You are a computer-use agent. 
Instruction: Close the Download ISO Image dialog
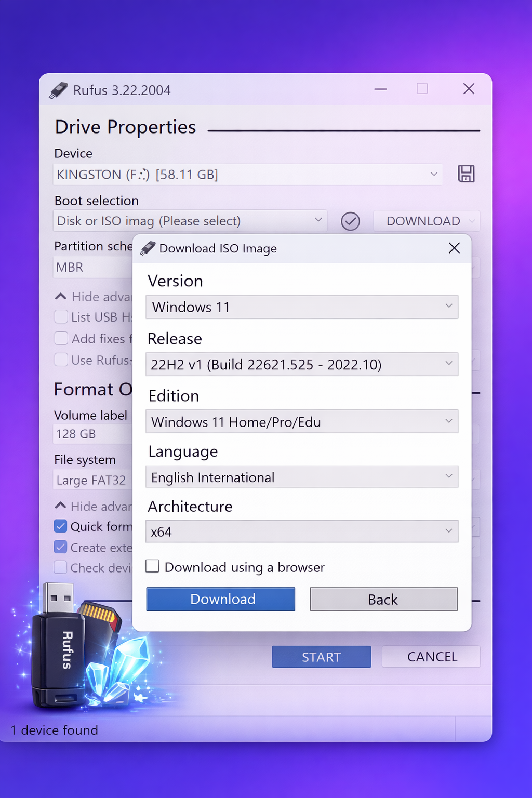point(454,248)
